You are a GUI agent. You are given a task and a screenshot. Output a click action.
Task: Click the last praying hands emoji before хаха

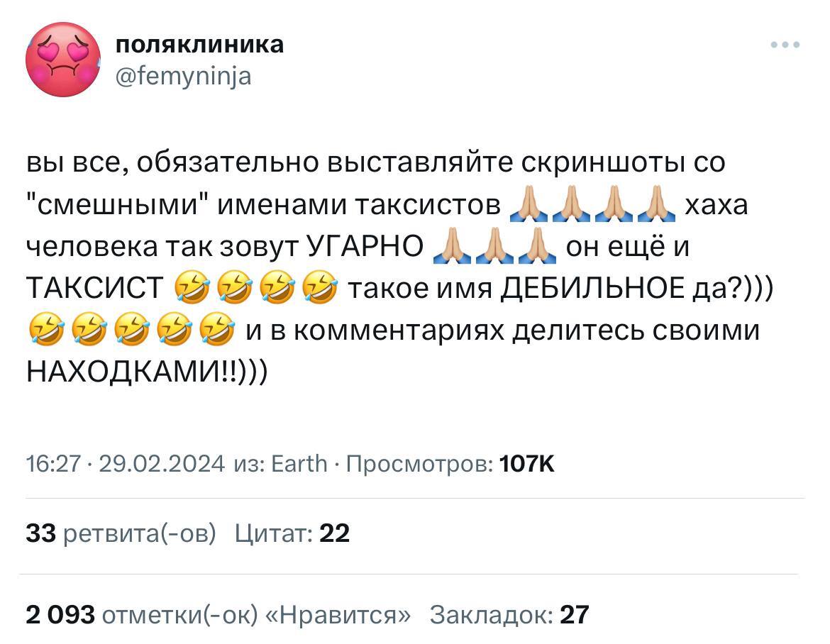point(656,204)
